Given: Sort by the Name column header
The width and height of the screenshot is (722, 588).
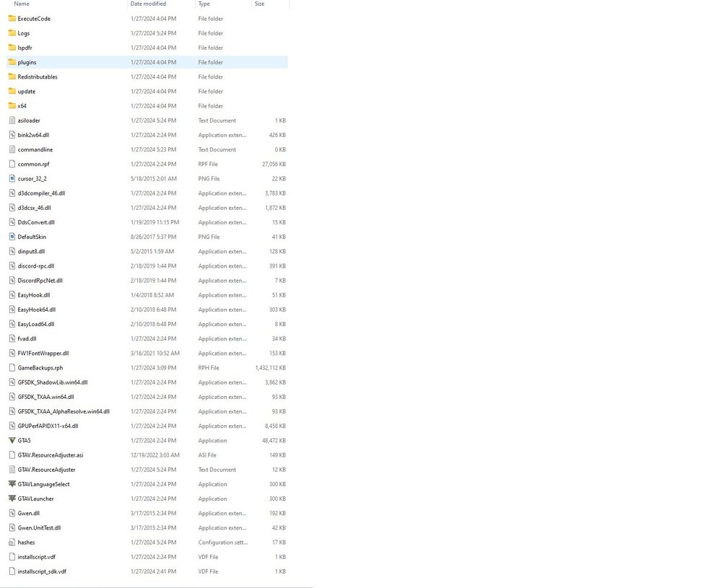Looking at the screenshot, I should point(22,4).
